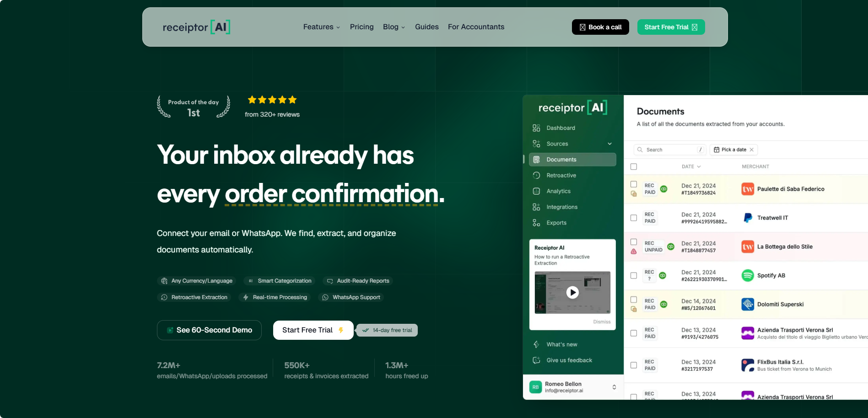Tick the Dolomiti Superski row checkbox

634,300
